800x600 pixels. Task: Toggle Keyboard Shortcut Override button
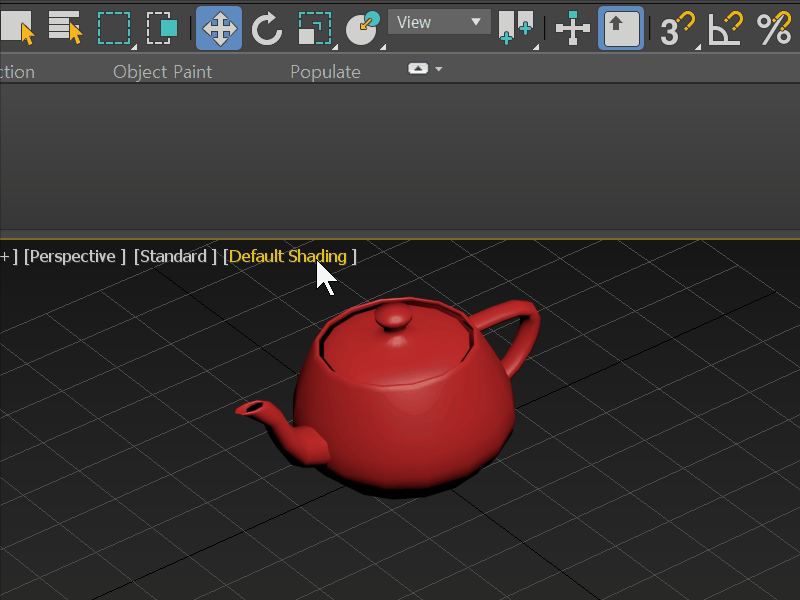[x=620, y=28]
